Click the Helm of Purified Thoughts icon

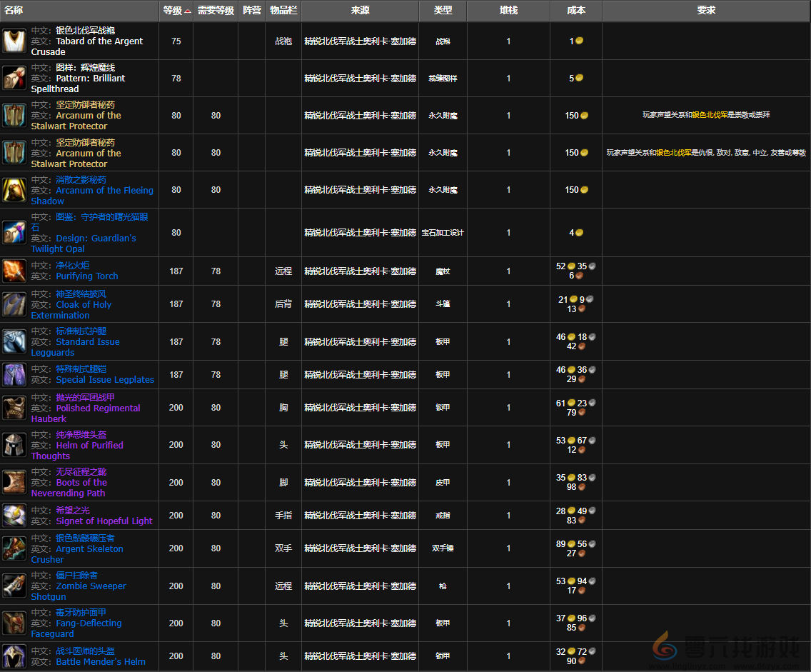14,445
